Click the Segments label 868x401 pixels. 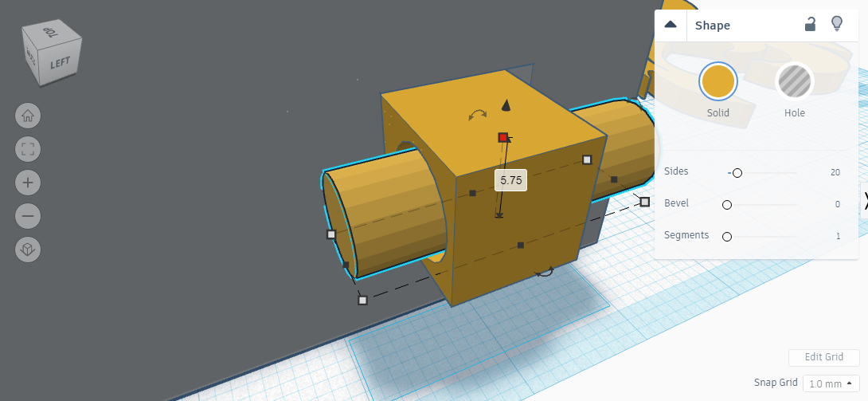686,235
